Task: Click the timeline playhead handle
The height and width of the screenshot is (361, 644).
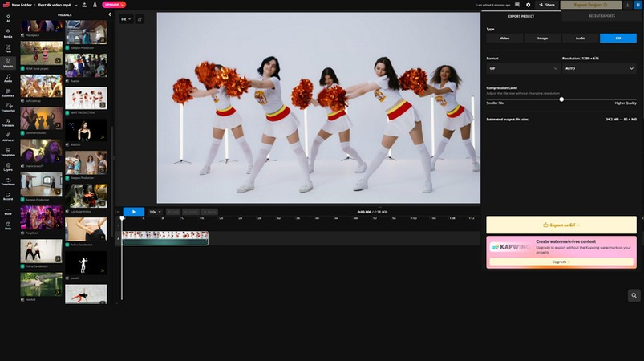Action: point(122,218)
